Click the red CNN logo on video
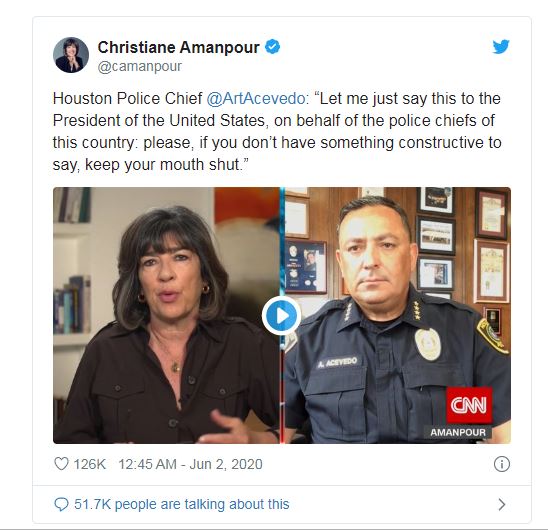The width and height of the screenshot is (548, 530). point(469,405)
